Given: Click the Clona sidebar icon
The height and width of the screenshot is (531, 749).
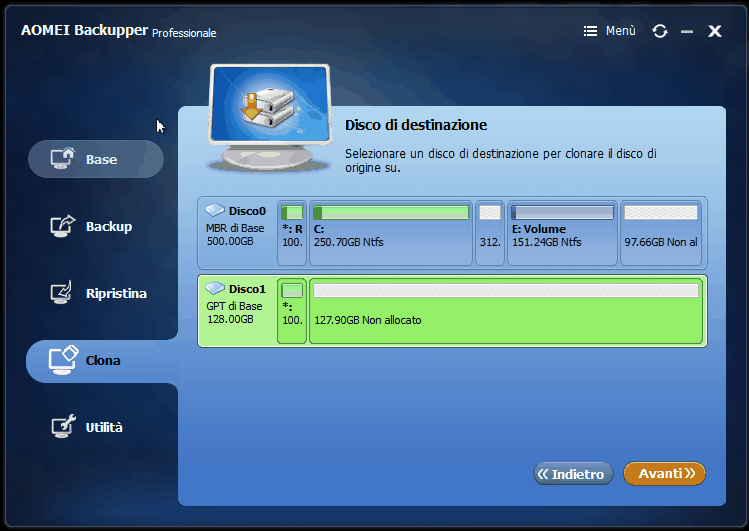Looking at the screenshot, I should 63,360.
